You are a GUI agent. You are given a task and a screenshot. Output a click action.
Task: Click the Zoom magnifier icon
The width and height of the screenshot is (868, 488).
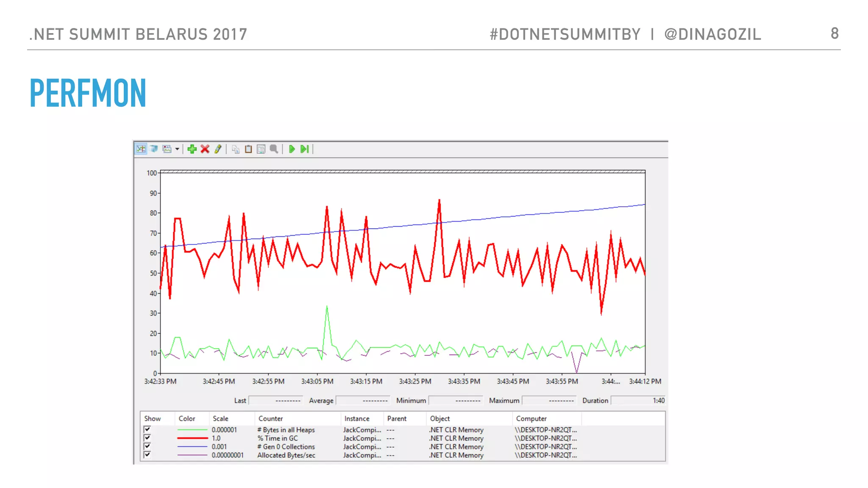[x=274, y=149]
